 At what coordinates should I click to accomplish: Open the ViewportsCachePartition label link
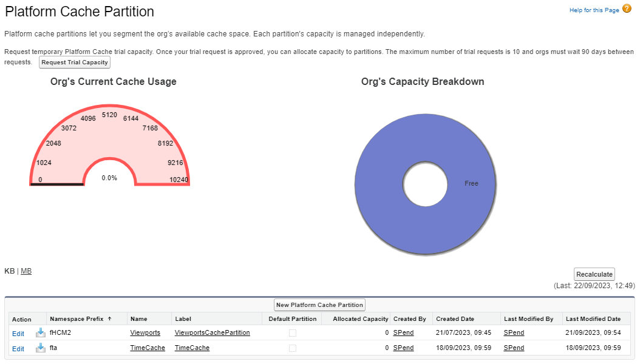point(212,332)
